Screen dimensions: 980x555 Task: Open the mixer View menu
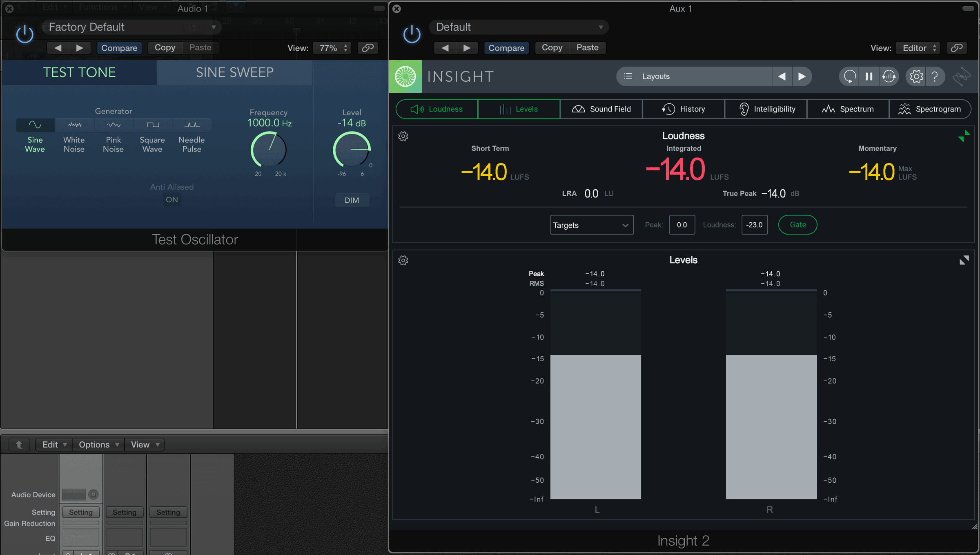[x=145, y=444]
